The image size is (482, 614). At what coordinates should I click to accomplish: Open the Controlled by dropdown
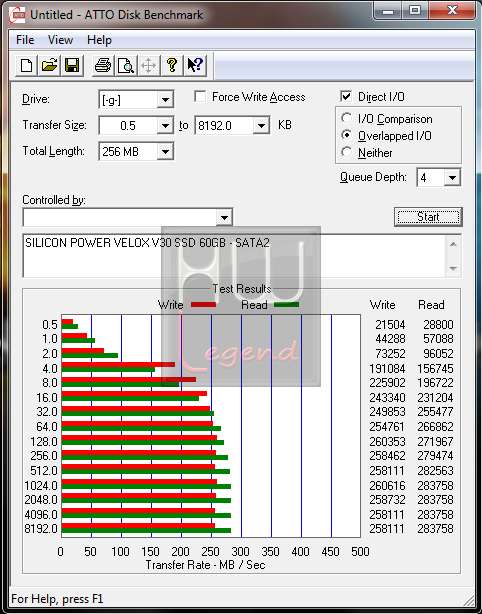point(224,218)
